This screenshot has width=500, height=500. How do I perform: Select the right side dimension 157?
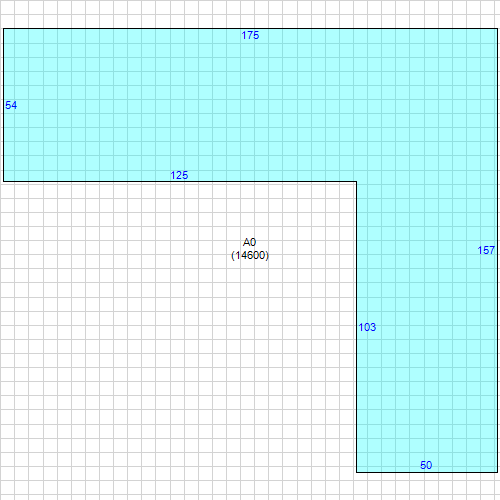tap(486, 250)
